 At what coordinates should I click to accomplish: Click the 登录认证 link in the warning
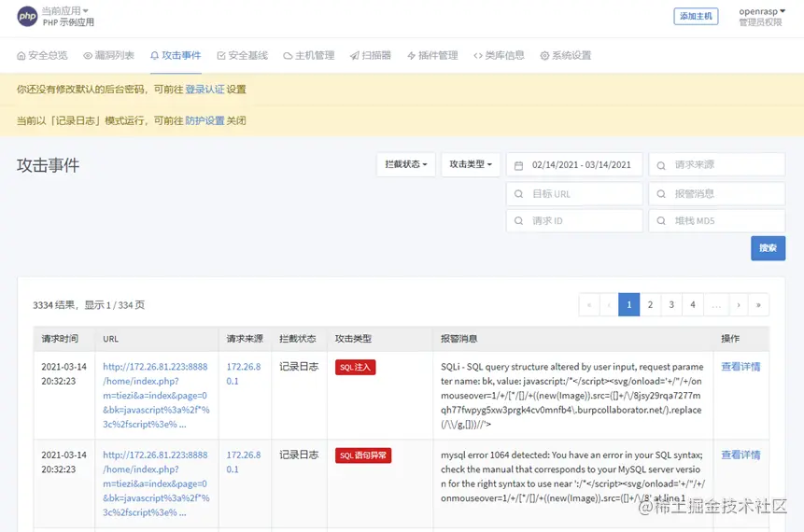205,90
